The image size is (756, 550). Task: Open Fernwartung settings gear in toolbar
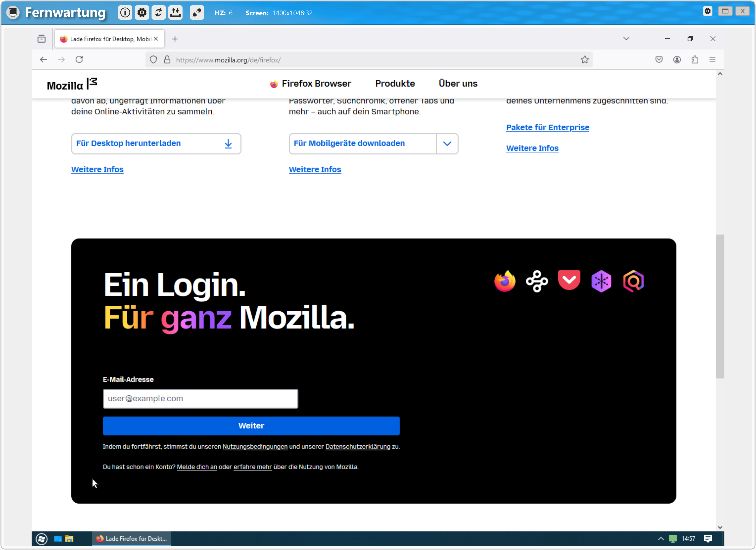coord(142,13)
